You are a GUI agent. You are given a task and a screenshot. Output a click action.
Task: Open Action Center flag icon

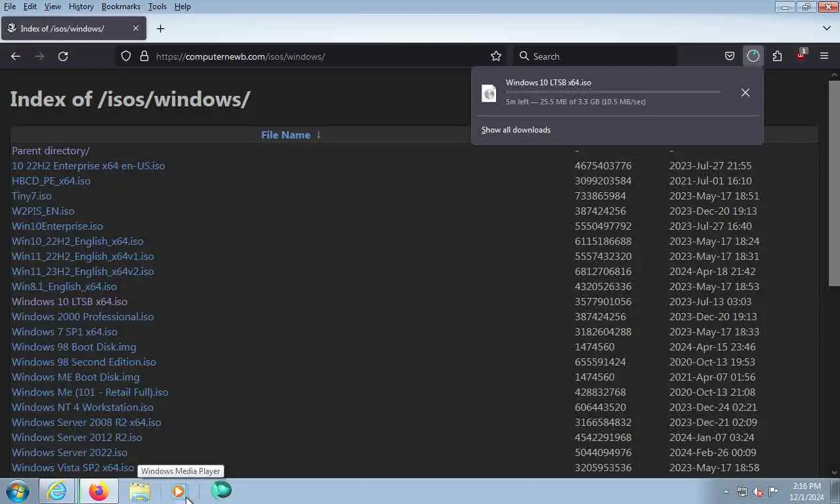(774, 492)
